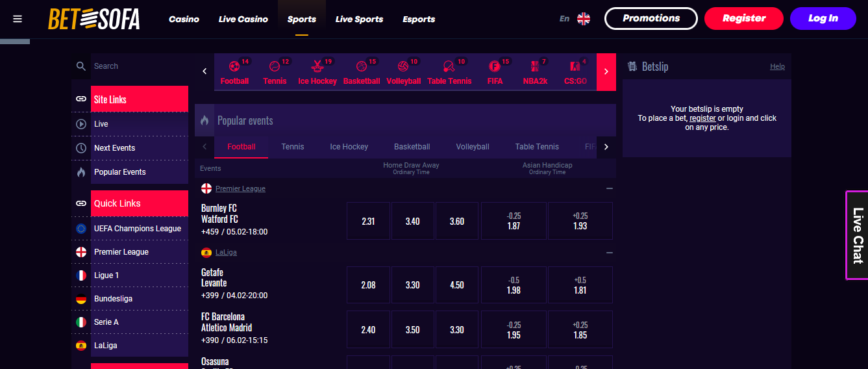The width and height of the screenshot is (868, 369).
Task: Switch to the Volleyball popular events tab
Action: [x=473, y=147]
